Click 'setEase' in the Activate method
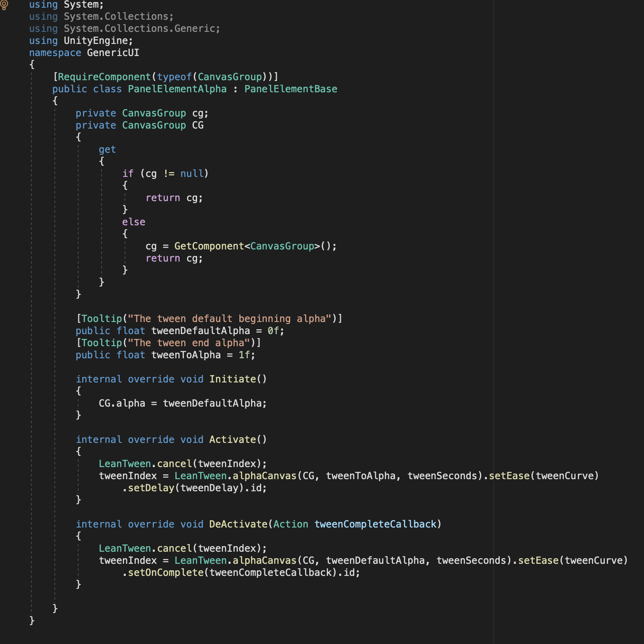This screenshot has height=644, width=644. coord(509,476)
